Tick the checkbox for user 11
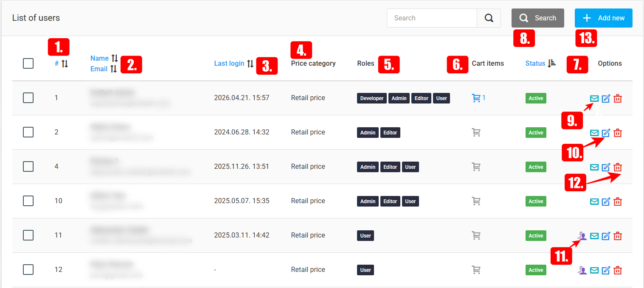 tap(28, 235)
